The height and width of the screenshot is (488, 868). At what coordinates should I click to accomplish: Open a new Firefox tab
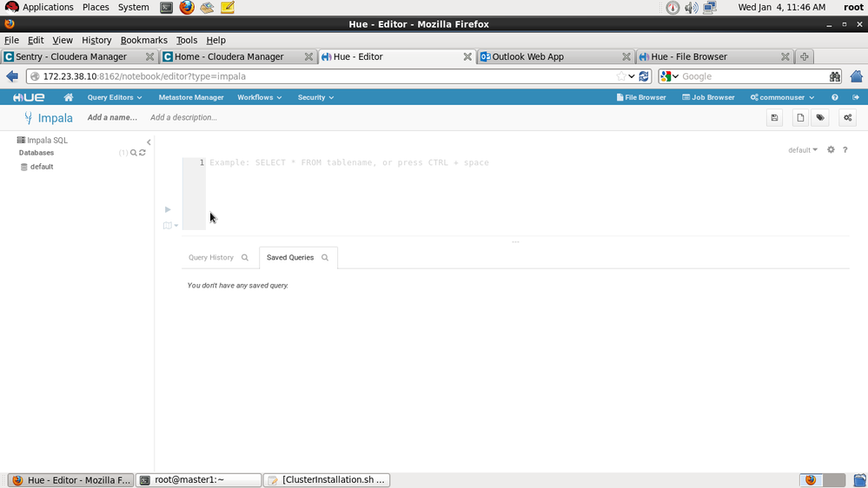point(805,56)
